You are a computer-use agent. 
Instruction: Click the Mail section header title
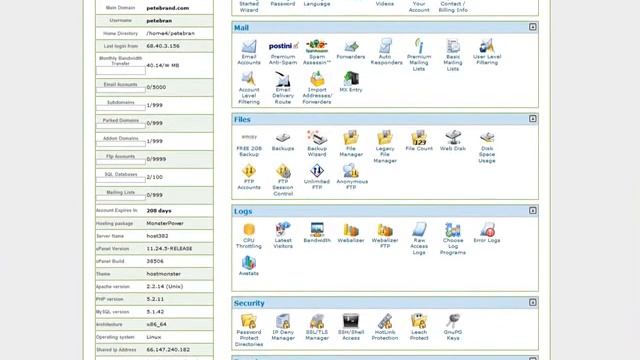[241, 28]
